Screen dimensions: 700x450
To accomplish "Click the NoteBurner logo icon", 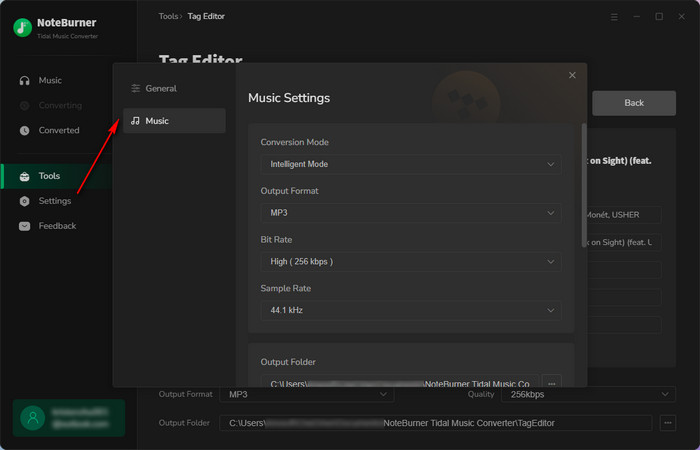I will pos(22,28).
